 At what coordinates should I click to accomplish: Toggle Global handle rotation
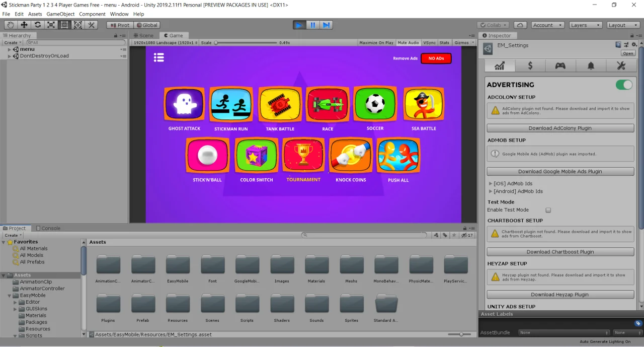[146, 25]
